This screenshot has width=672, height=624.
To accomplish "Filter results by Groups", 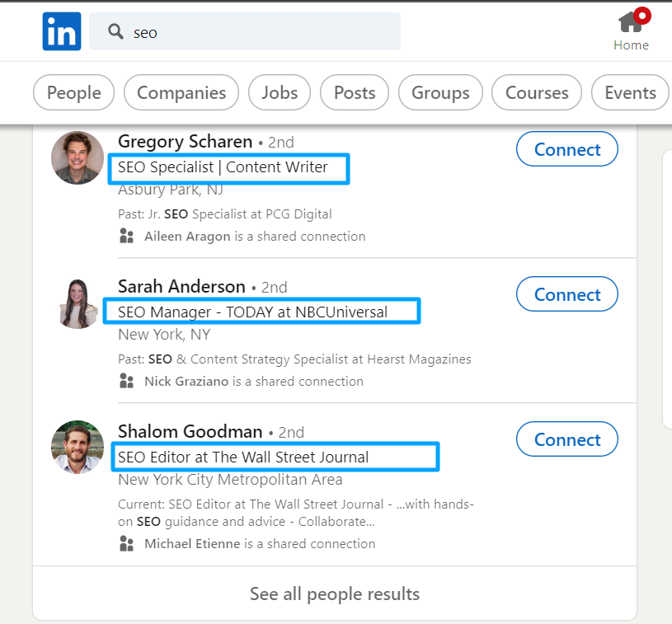I will 440,92.
